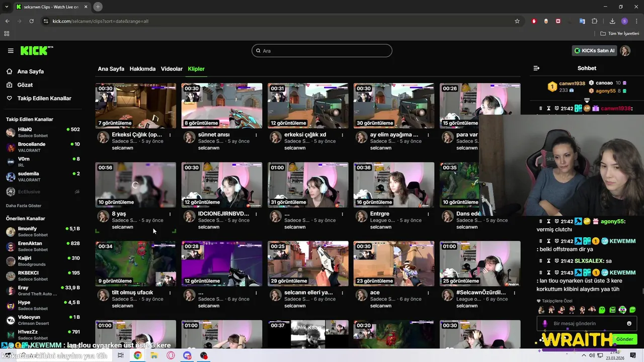Open chatter name canwn1938 in leaderboard

[572, 83]
